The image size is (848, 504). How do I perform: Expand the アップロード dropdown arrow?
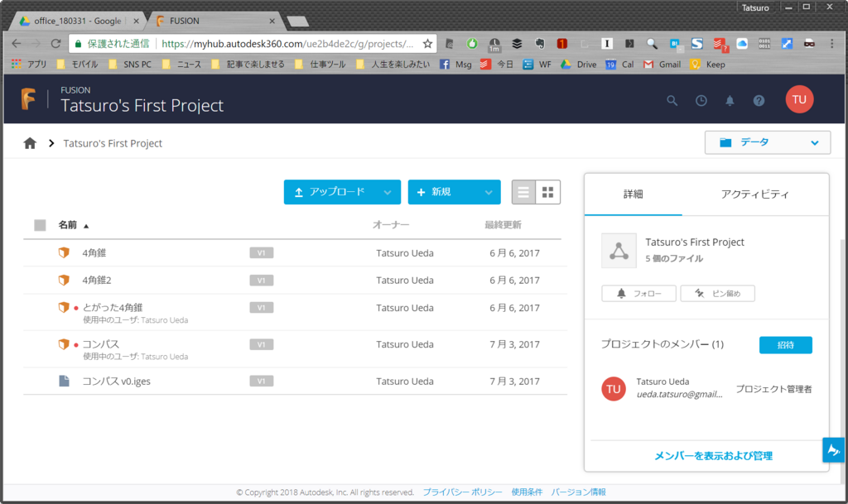pyautogui.click(x=388, y=192)
